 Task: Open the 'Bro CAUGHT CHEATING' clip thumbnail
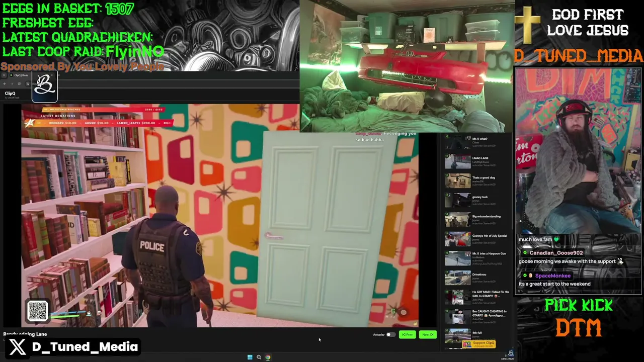(x=457, y=316)
